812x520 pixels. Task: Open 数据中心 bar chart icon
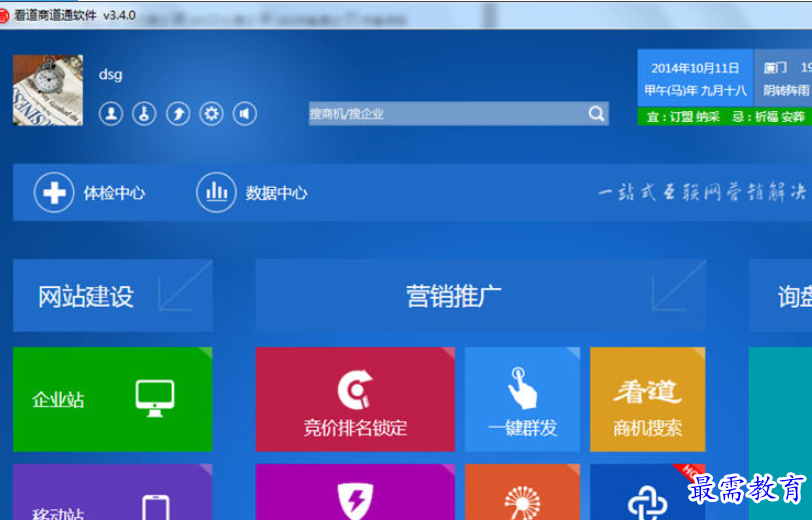tap(252, 193)
